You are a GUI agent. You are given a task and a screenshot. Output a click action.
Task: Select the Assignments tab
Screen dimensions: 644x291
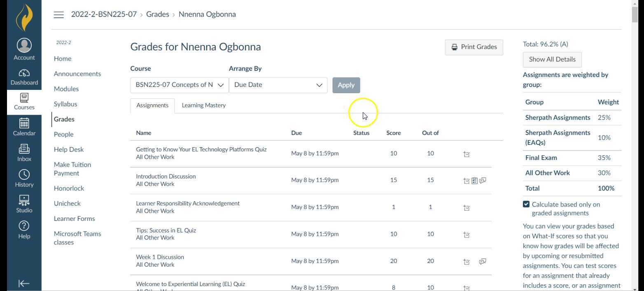pos(152,106)
